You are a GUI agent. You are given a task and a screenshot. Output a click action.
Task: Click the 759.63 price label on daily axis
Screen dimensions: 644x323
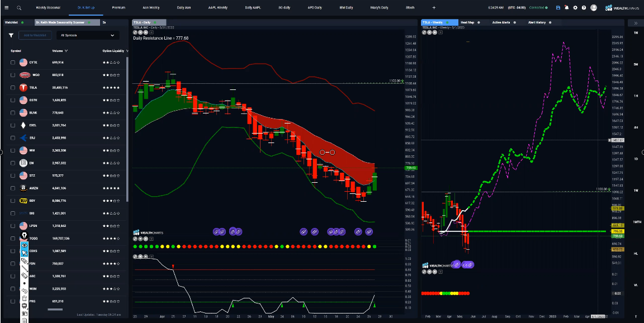tap(411, 168)
